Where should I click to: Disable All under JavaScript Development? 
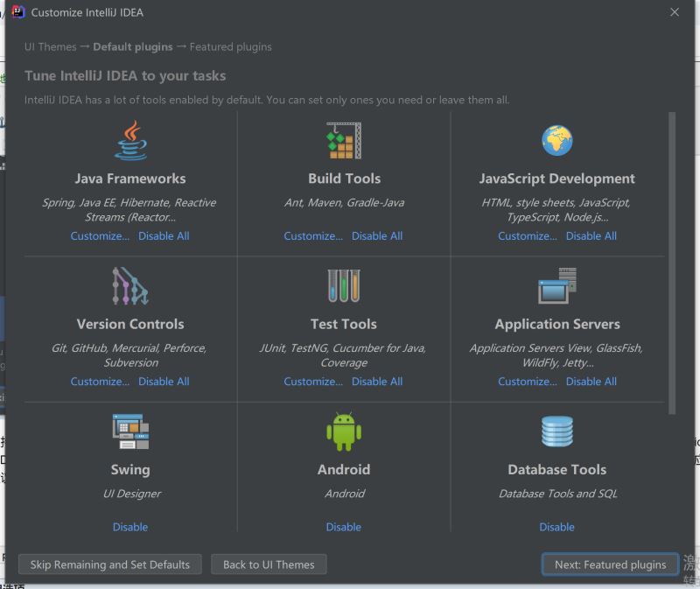click(x=591, y=236)
